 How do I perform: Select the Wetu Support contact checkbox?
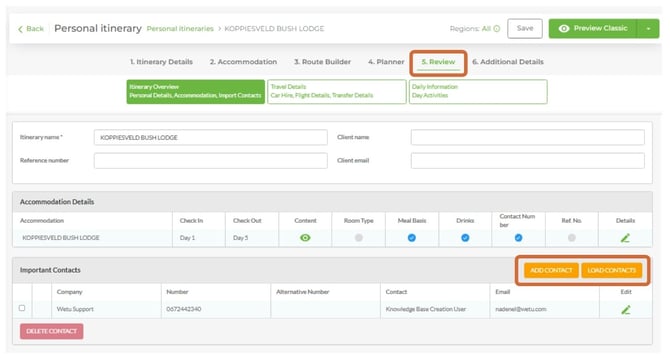[22, 308]
